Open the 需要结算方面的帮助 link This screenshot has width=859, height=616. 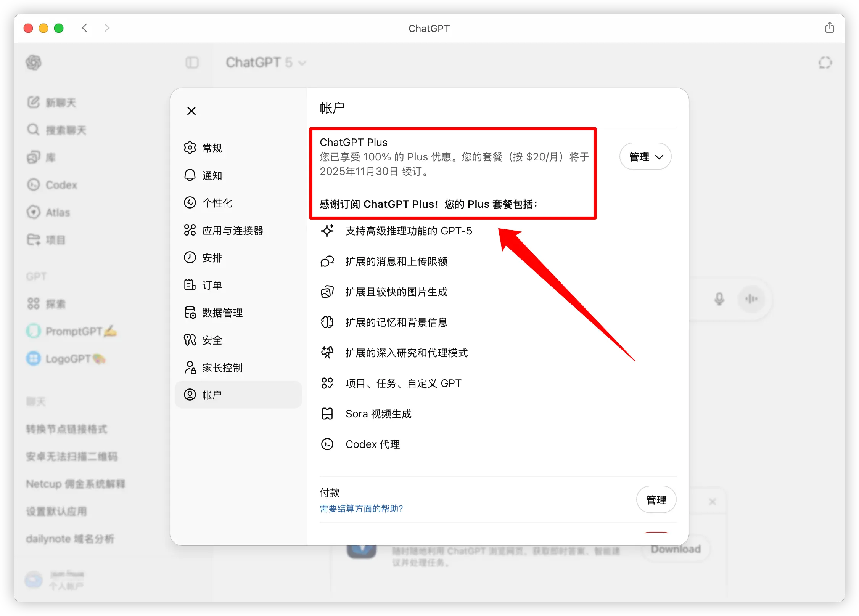361,509
